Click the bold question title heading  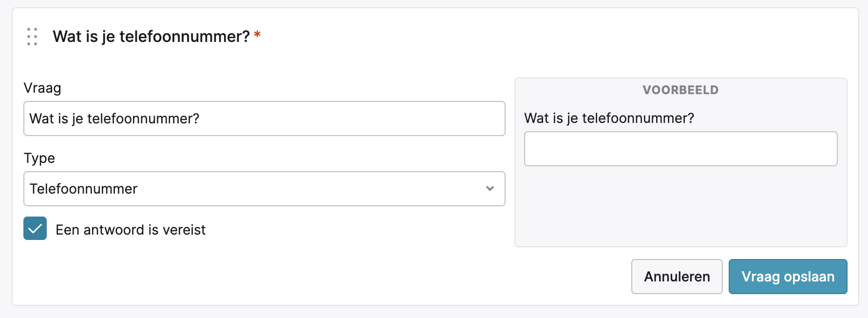click(151, 37)
